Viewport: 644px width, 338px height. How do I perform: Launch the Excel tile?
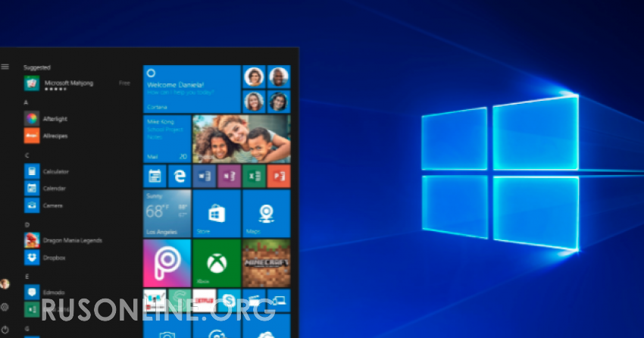254,176
